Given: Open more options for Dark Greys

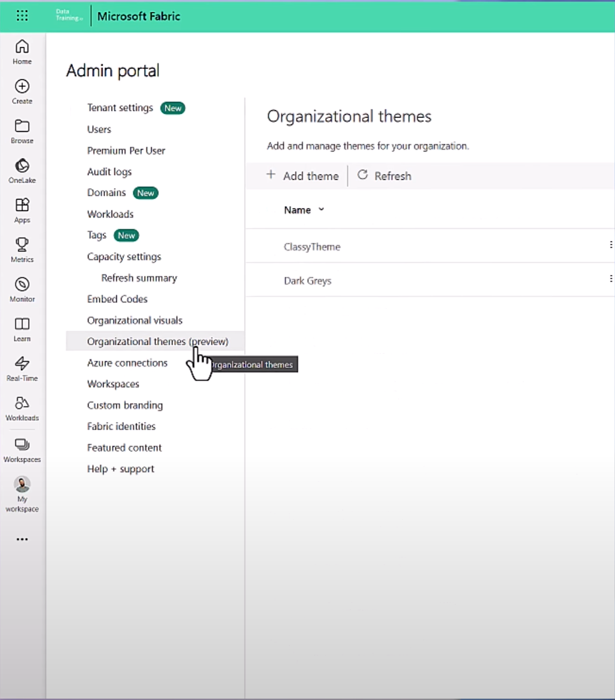Looking at the screenshot, I should [x=611, y=279].
